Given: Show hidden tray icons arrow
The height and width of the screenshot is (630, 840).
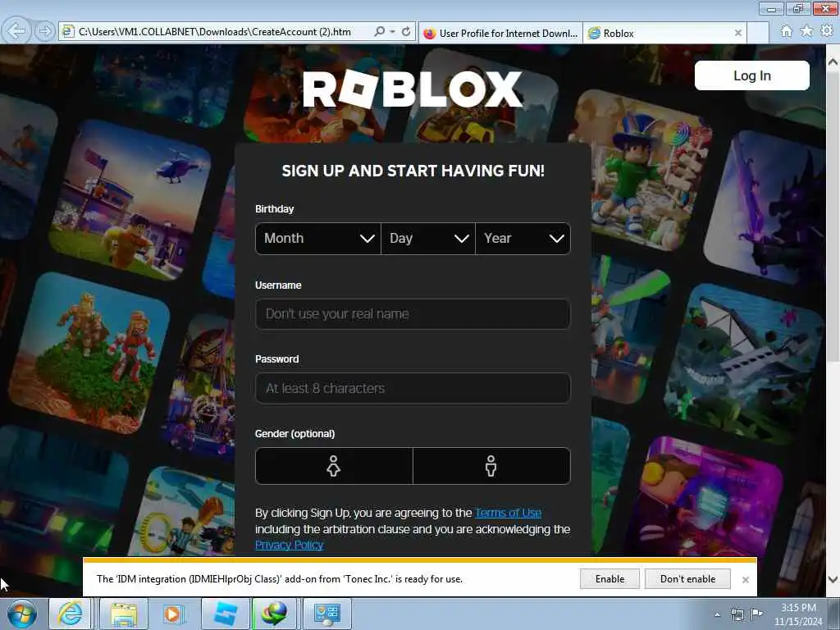Looking at the screenshot, I should (x=717, y=614).
